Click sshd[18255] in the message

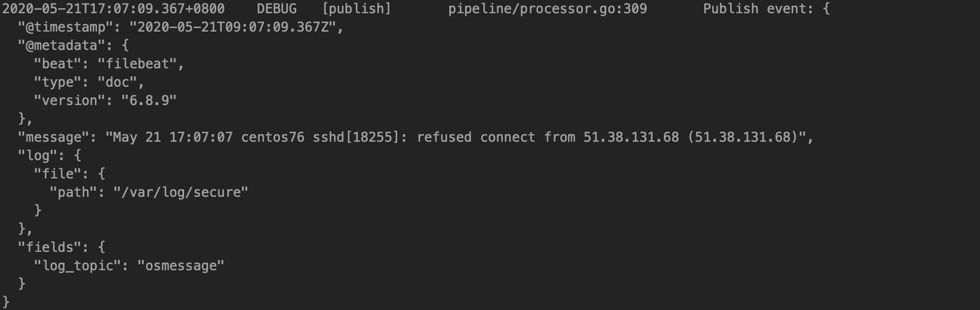pos(356,137)
